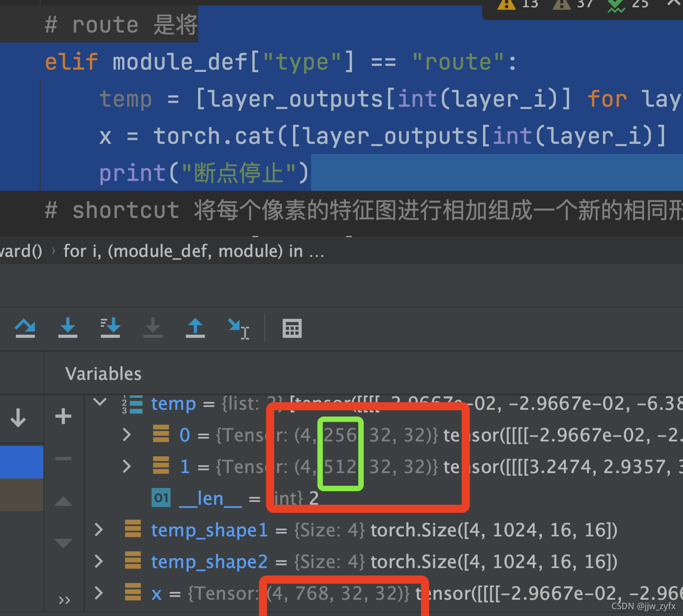Expand list item 0 tensor

coord(127,435)
